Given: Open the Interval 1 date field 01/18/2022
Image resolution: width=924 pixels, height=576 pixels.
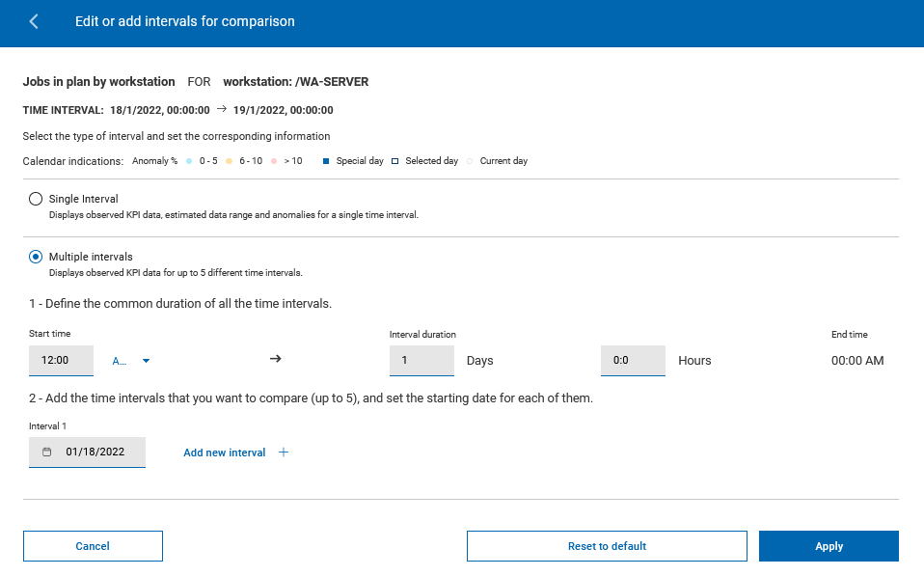Looking at the screenshot, I should (x=95, y=452).
